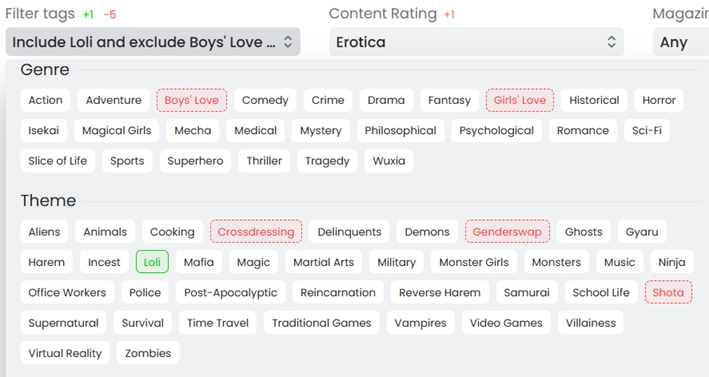Pick the Mafia theme tag

[199, 262]
